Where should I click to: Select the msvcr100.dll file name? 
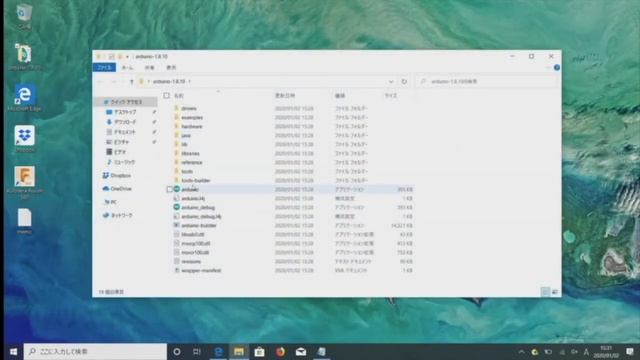[196, 252]
